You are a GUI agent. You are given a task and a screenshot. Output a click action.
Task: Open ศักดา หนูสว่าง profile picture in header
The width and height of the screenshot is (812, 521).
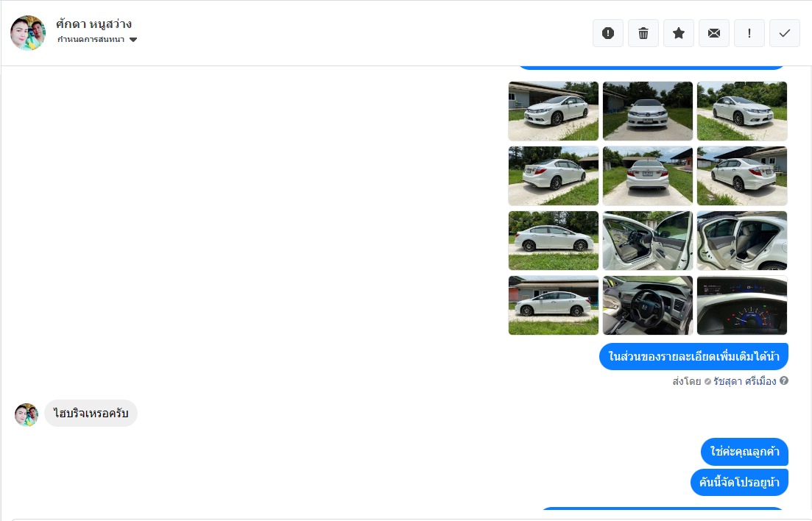pyautogui.click(x=28, y=32)
